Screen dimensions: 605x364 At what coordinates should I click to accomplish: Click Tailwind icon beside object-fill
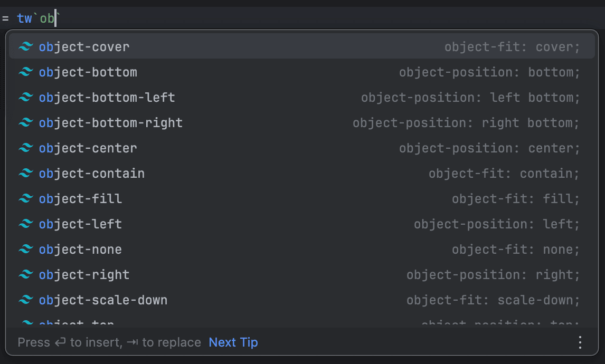click(25, 199)
